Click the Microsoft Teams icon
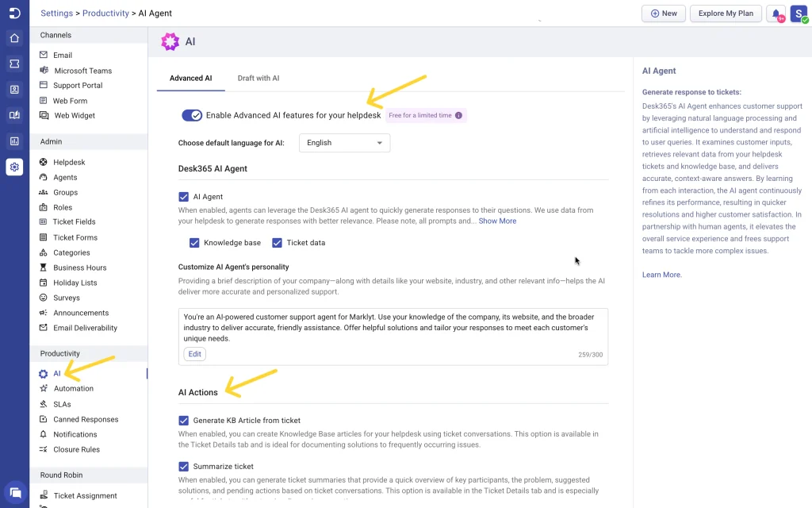The width and height of the screenshot is (812, 508). click(x=44, y=70)
